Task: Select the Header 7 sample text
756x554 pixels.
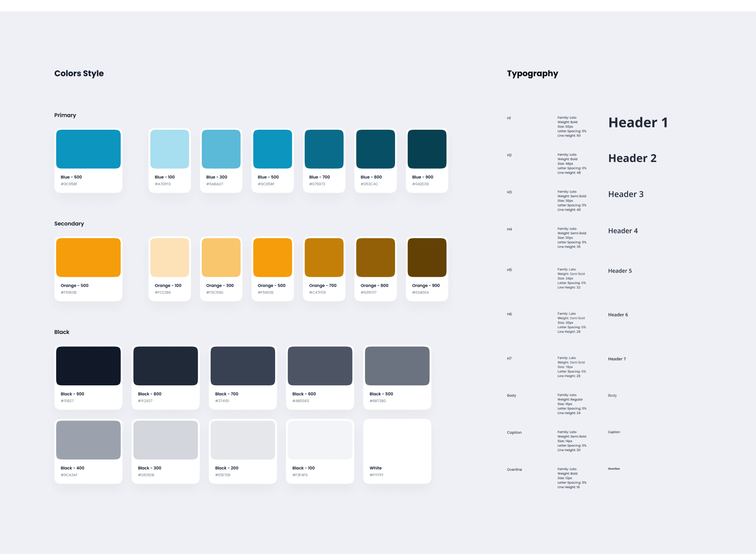Action: coord(617,359)
